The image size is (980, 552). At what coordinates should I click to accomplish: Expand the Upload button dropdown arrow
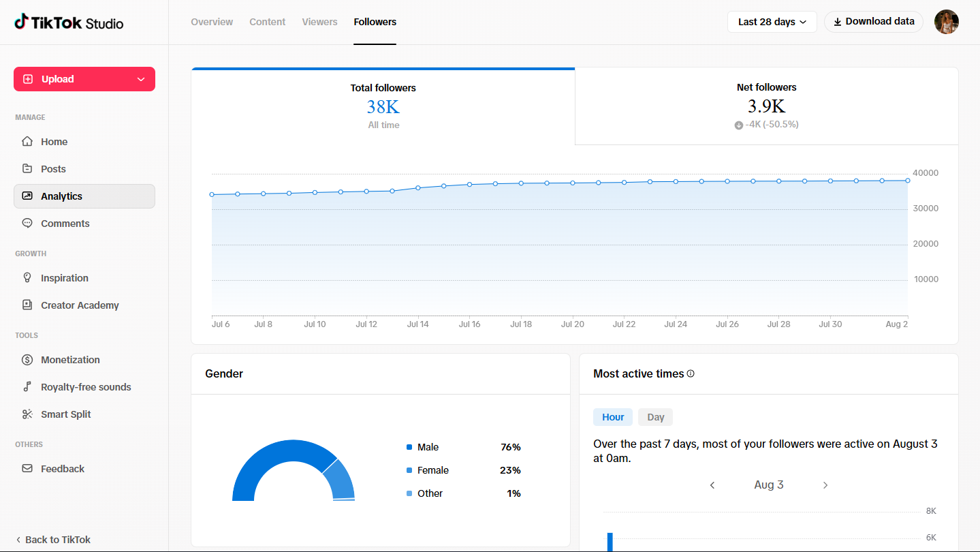(141, 79)
